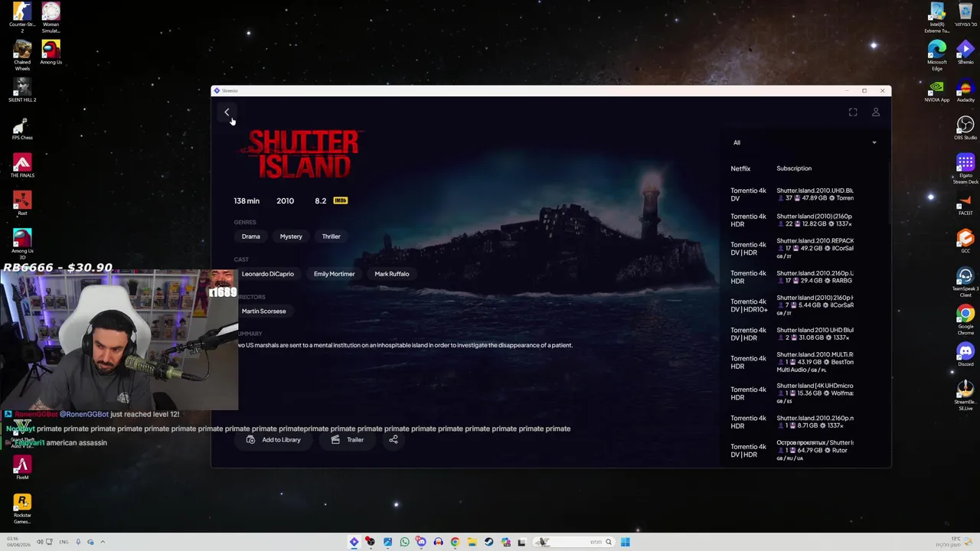Open cast member Mark Ruffalo

coord(392,274)
